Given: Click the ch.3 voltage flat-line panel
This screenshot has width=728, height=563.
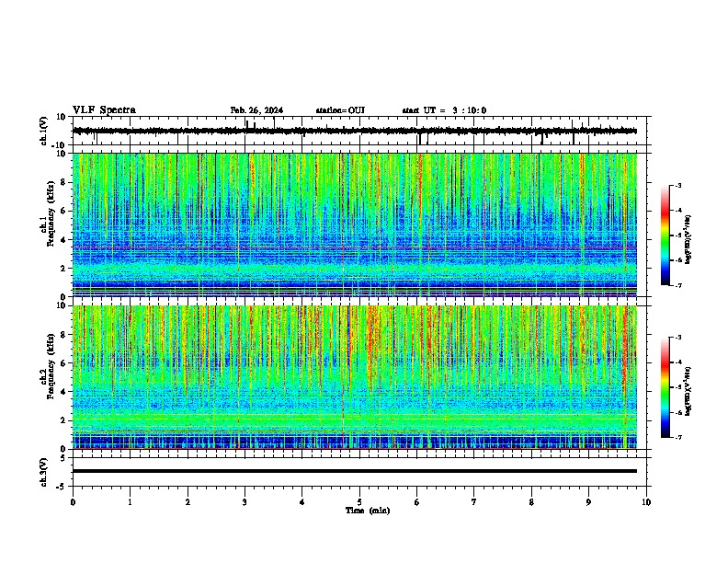Looking at the screenshot, I should point(361,472).
